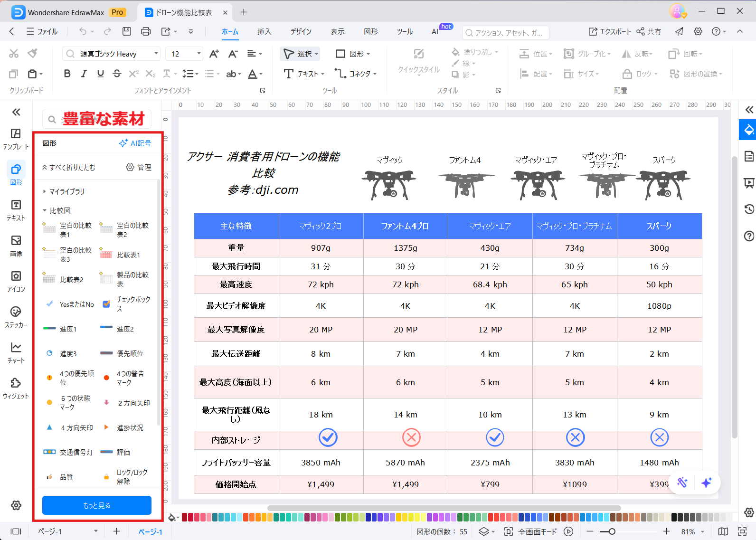This screenshot has height=540, width=756.
Task: Open the ステッカー sidebar panel
Action: tap(16, 317)
